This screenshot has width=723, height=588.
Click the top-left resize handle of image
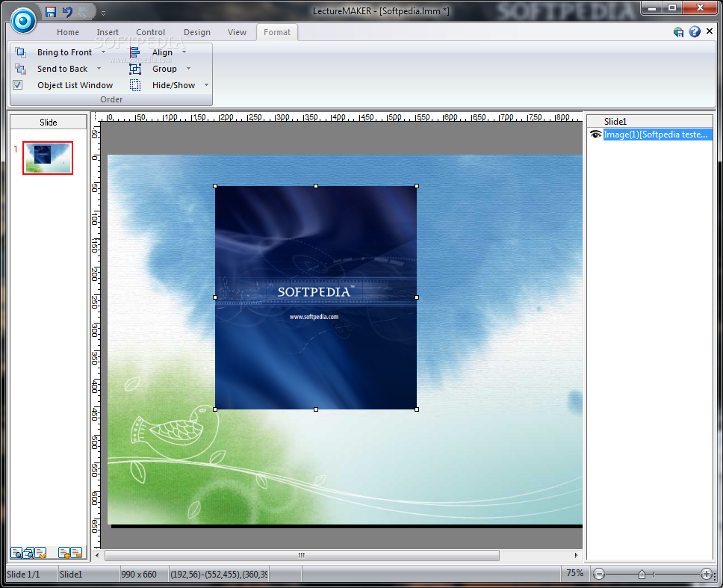tap(215, 186)
